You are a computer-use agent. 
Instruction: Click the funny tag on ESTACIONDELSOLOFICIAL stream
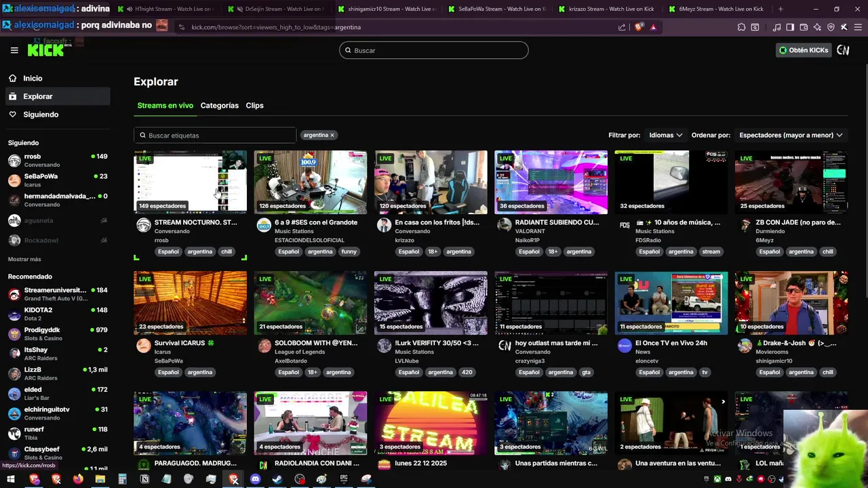[349, 251]
